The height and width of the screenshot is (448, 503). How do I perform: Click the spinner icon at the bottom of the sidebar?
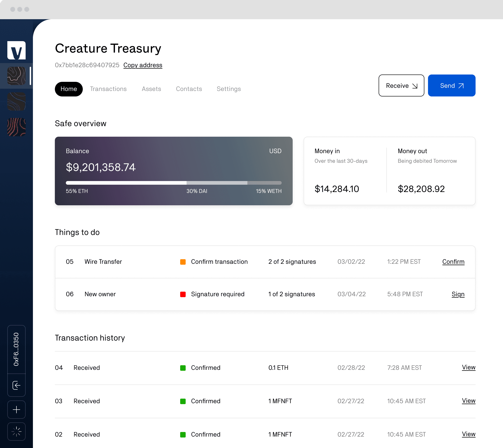click(16, 432)
